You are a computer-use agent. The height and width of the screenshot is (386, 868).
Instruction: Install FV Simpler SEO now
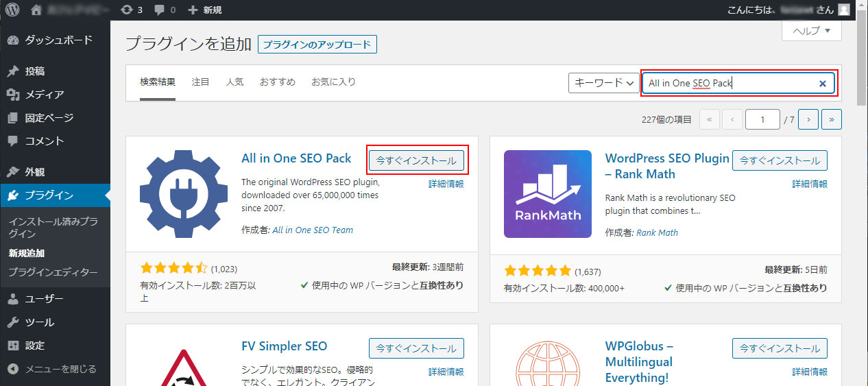tap(416, 348)
